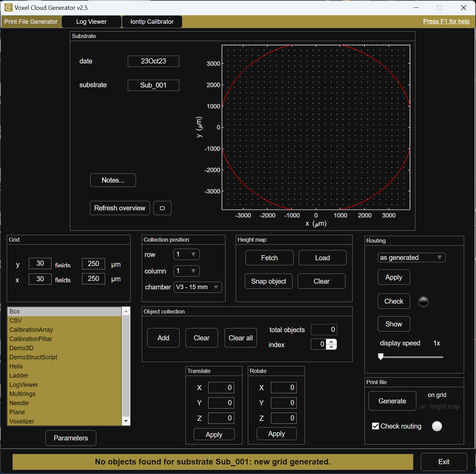Decrement the index spinner down arrow

[x=331, y=347]
